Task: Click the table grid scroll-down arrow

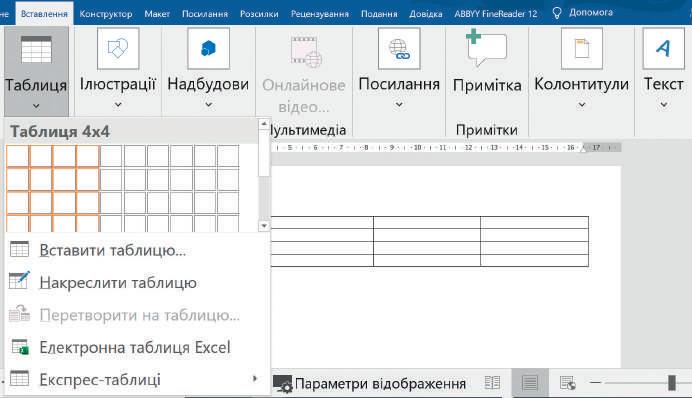Action: pos(264,226)
